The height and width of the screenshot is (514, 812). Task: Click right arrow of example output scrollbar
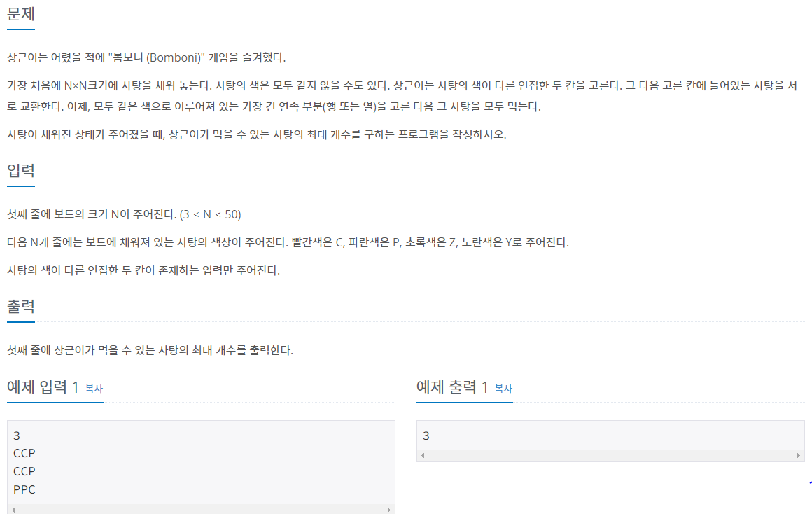pos(799,455)
